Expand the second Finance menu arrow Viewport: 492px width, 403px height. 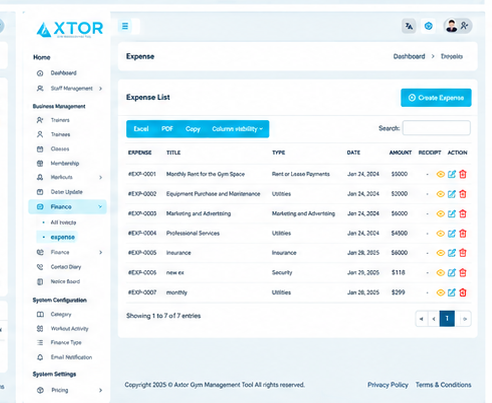click(100, 252)
